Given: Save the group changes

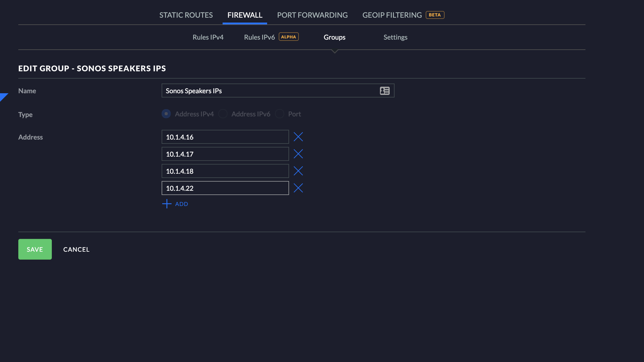Looking at the screenshot, I should [x=35, y=249].
